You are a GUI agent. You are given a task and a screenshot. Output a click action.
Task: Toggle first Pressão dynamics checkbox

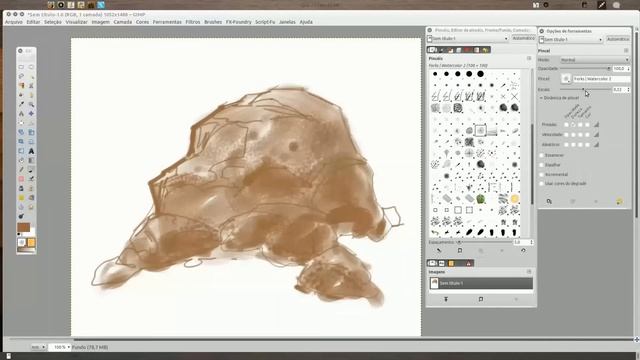tap(566, 124)
